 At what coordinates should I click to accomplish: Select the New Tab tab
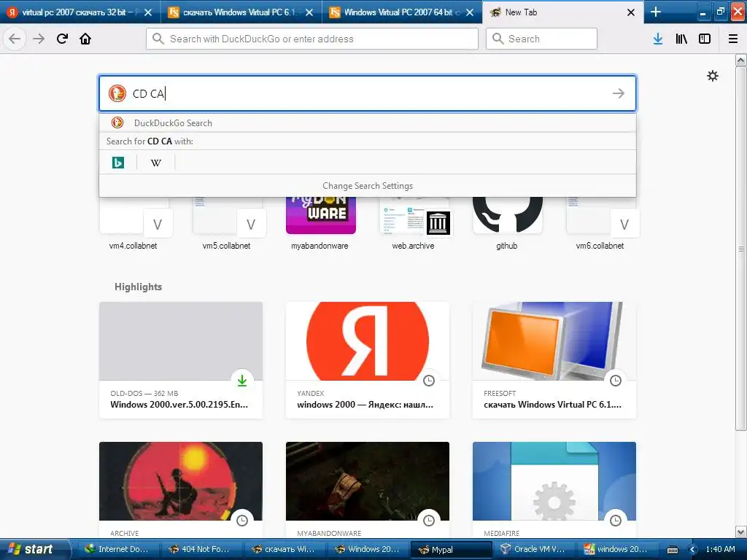[x=562, y=12]
